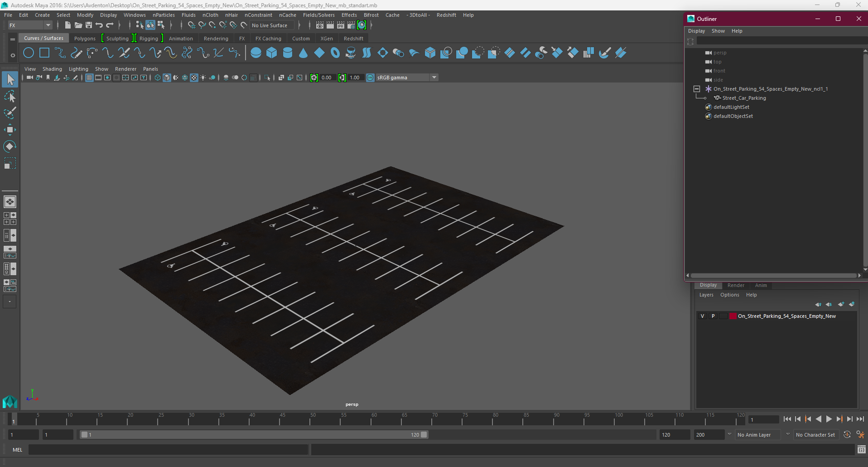This screenshot has height=467, width=868.
Task: Toggle view color management sRGB icon
Action: tap(370, 78)
